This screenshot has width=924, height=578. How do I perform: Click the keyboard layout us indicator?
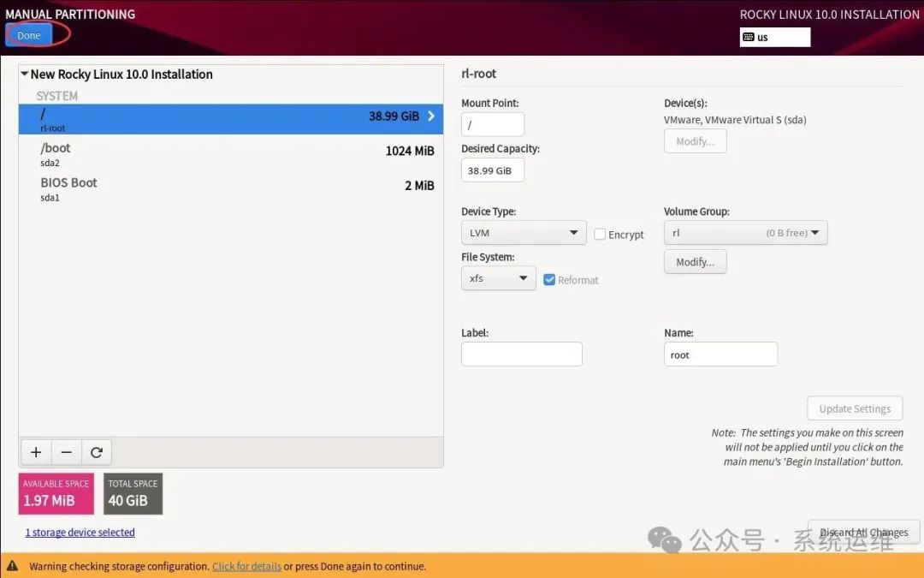(x=774, y=37)
